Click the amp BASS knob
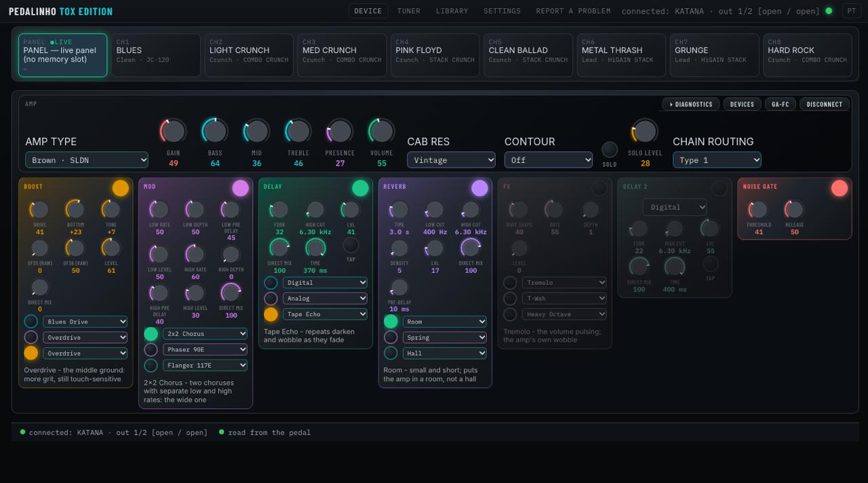Viewport: 868px width, 483px height. point(215,131)
